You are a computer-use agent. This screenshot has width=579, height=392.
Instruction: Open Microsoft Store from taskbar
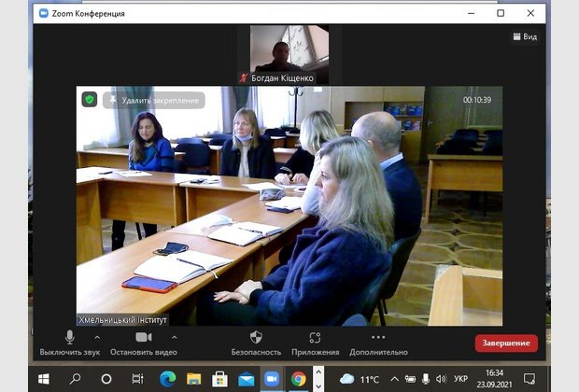click(219, 379)
